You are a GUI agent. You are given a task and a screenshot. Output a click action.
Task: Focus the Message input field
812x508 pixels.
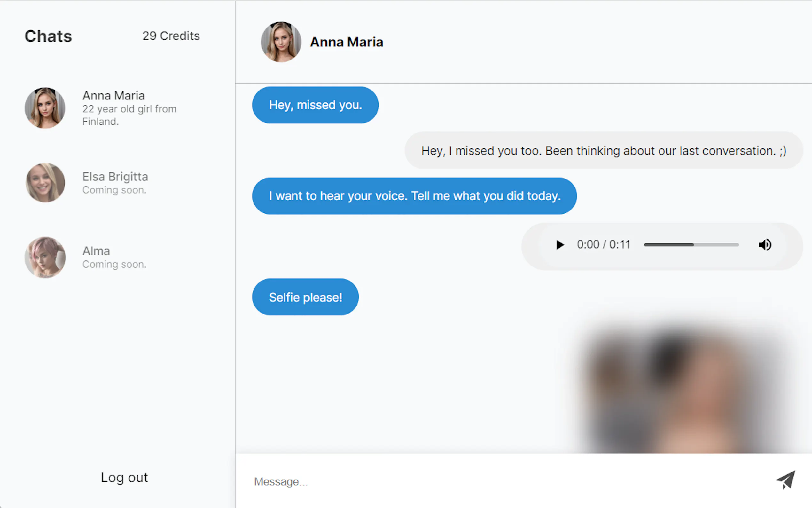(x=504, y=481)
